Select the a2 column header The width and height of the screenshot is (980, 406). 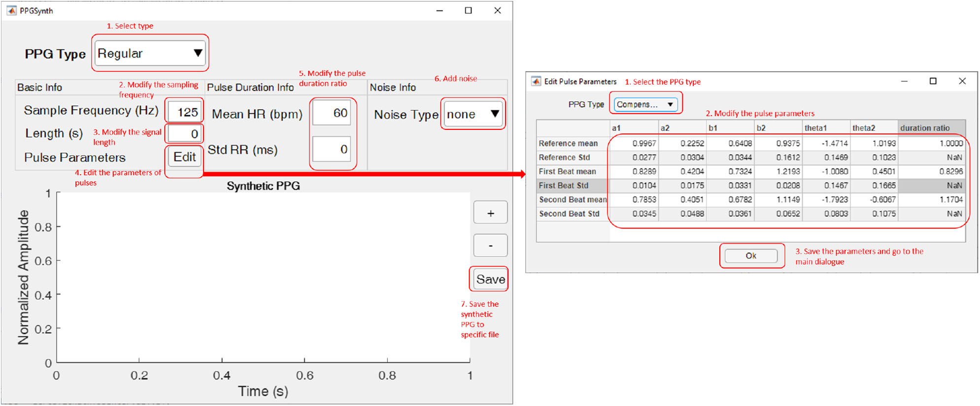click(x=682, y=128)
